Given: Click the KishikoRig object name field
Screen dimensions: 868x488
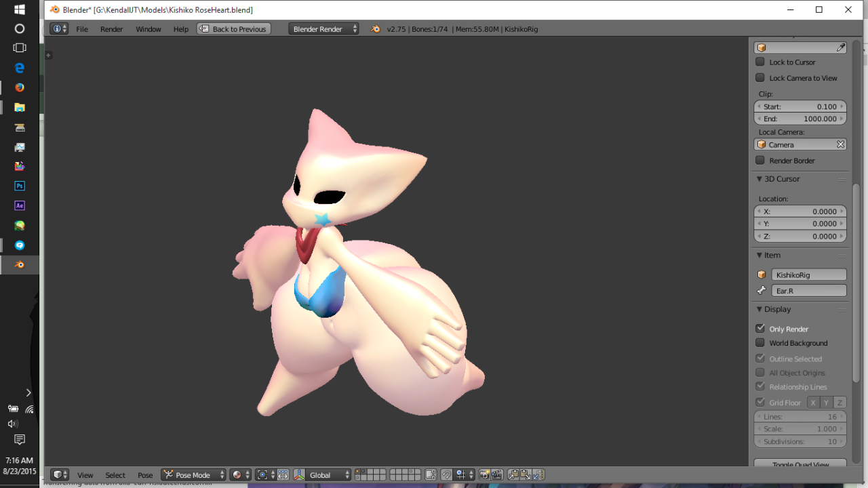Looking at the screenshot, I should pyautogui.click(x=809, y=274).
